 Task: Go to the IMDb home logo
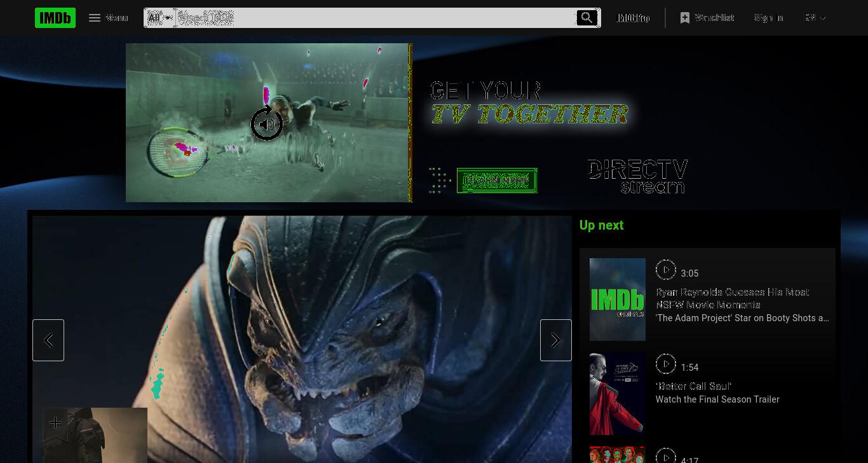[55, 18]
